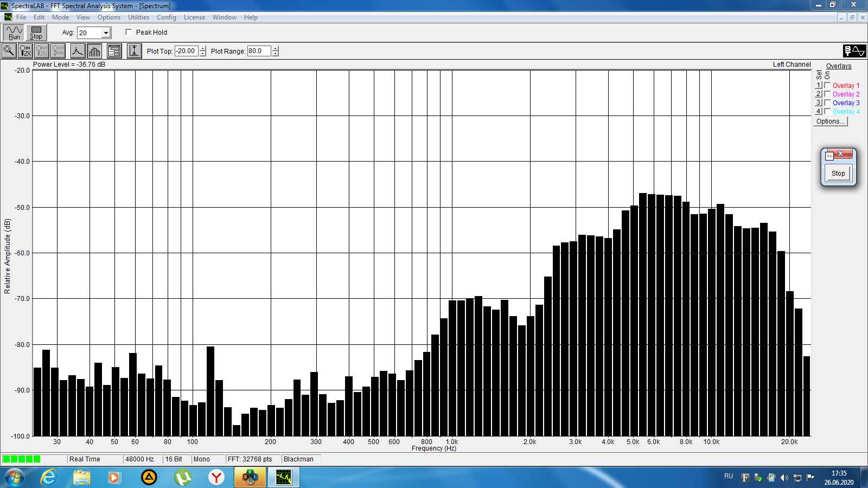Switch to line spectrum plot style

(78, 51)
